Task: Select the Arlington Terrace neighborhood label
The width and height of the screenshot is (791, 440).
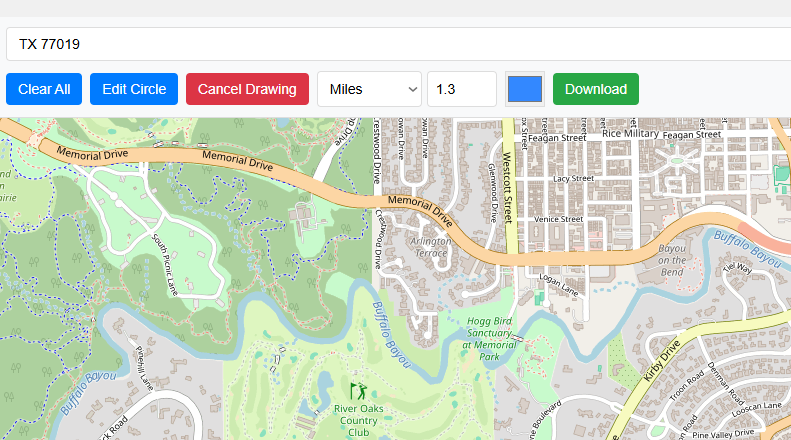Action: click(431, 247)
